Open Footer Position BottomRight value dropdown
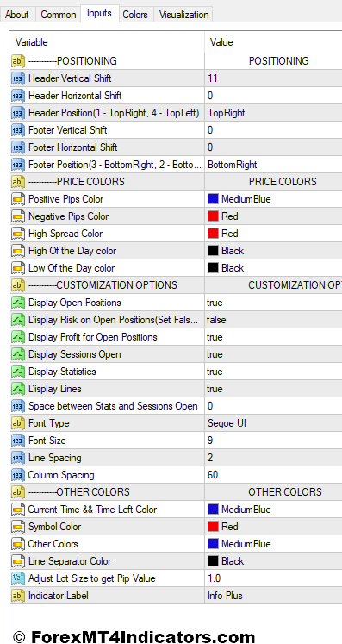 (273, 165)
